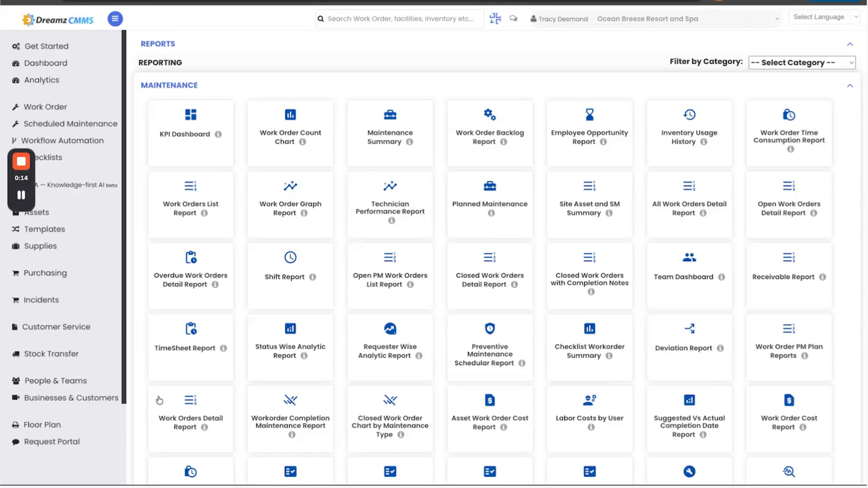Collapse the REPORTS section chevron
Screen dimensions: 868x488
850,44
